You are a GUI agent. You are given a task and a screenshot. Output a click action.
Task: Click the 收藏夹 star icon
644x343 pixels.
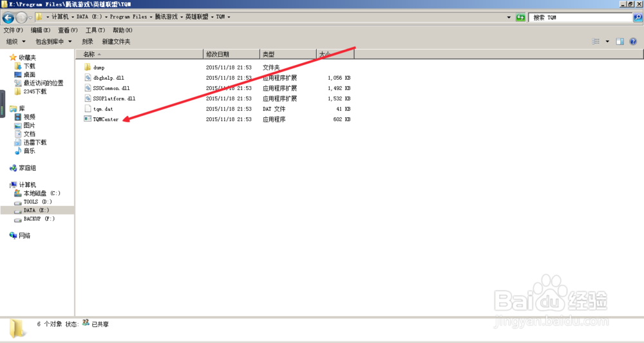(x=13, y=57)
